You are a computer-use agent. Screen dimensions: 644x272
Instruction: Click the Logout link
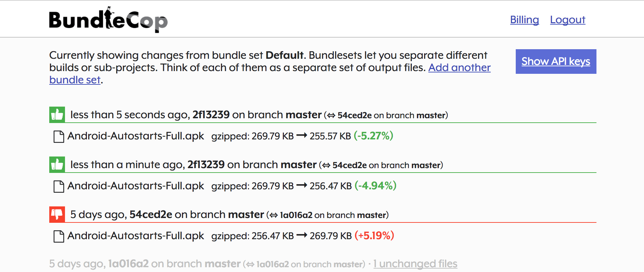pos(567,20)
